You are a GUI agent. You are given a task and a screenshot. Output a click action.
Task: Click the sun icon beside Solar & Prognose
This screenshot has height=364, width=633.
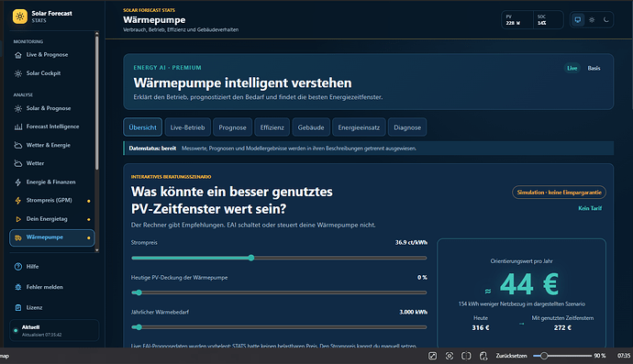pos(18,108)
